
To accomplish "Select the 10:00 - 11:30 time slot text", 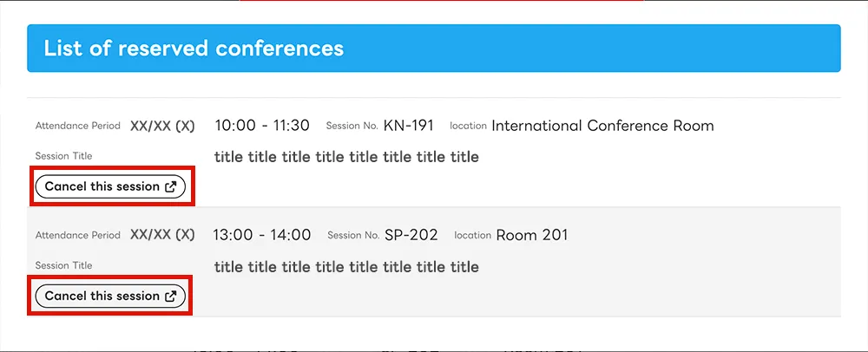I will 262,126.
